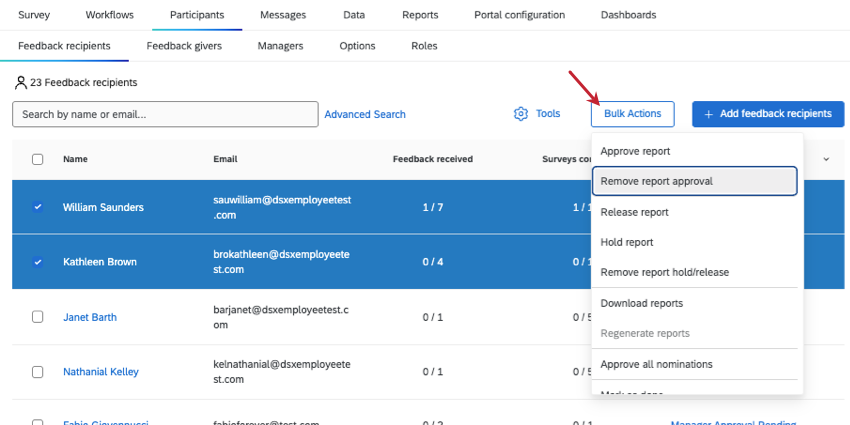Uncheck Kathleen Brown row checkbox
The width and height of the screenshot is (850, 425).
37,262
